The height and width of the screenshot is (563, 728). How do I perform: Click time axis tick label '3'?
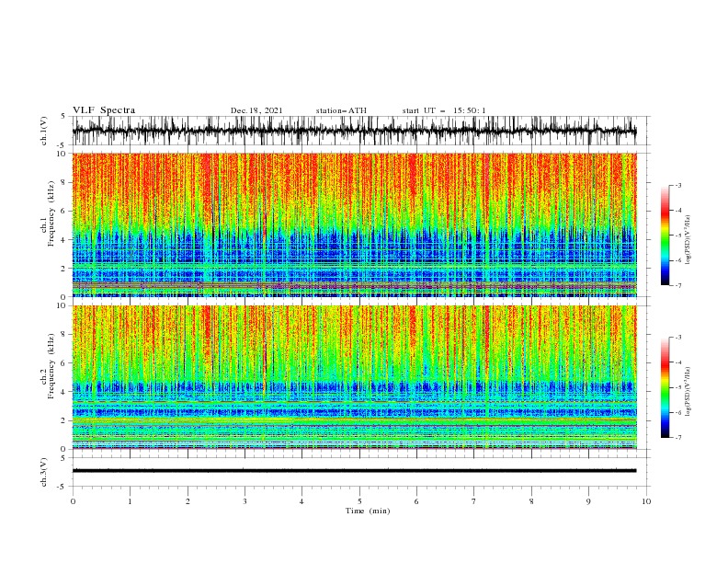click(245, 501)
